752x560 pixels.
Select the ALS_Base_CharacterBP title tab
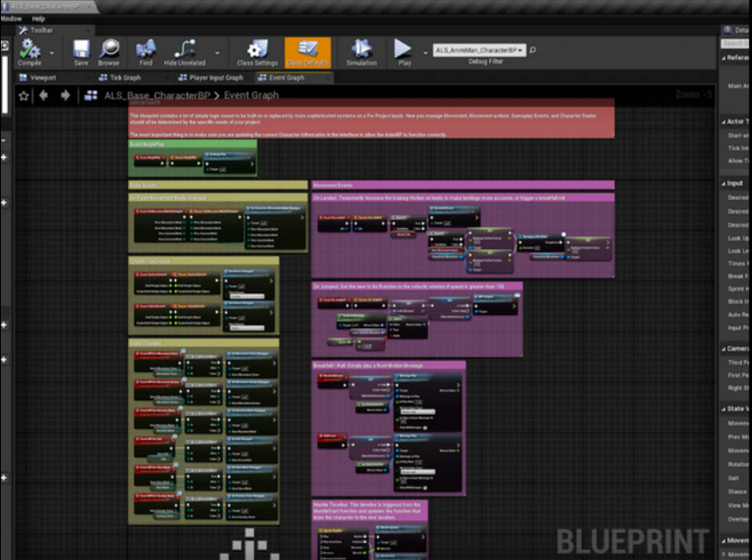pos(47,6)
